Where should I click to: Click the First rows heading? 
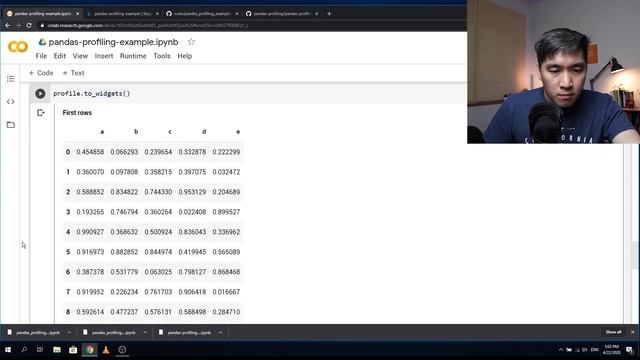pos(77,113)
